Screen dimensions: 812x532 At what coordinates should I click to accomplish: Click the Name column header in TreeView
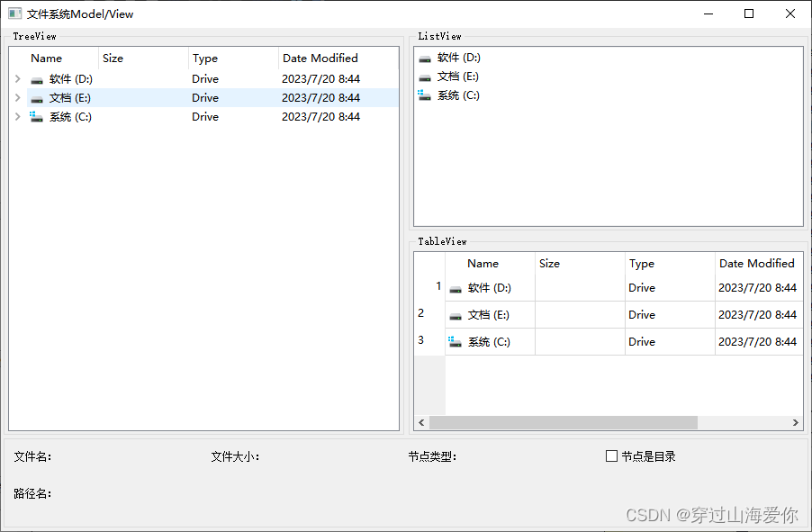click(45, 58)
